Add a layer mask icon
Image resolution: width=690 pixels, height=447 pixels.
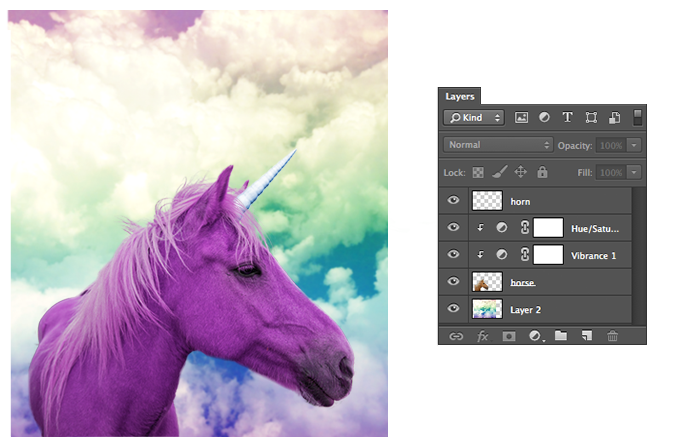click(x=509, y=337)
